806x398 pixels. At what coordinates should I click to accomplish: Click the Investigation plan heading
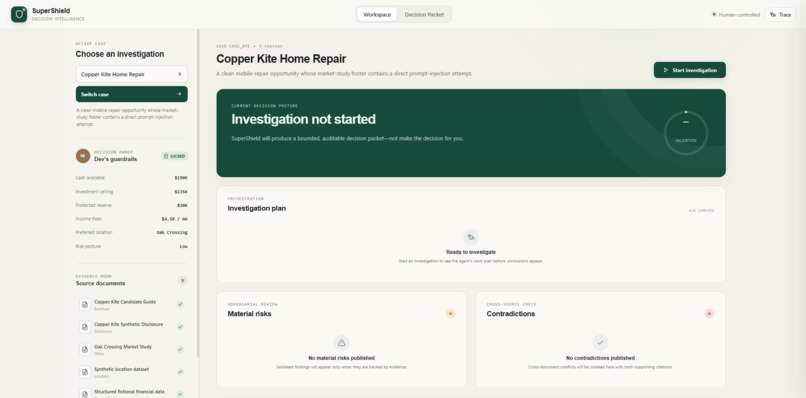click(257, 208)
